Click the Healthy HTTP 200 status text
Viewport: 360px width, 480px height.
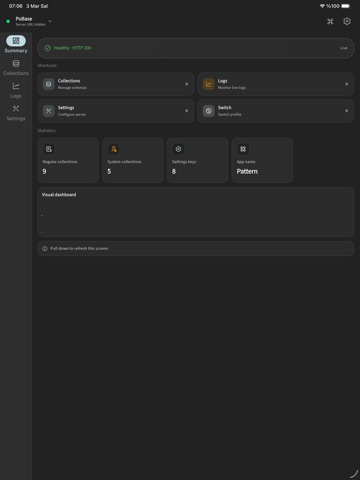point(72,48)
